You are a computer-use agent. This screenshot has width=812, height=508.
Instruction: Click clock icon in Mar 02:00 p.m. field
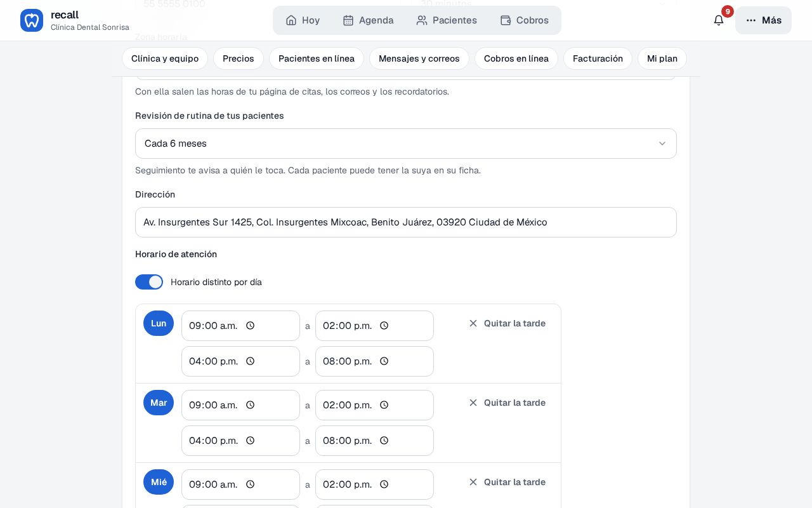coord(384,405)
